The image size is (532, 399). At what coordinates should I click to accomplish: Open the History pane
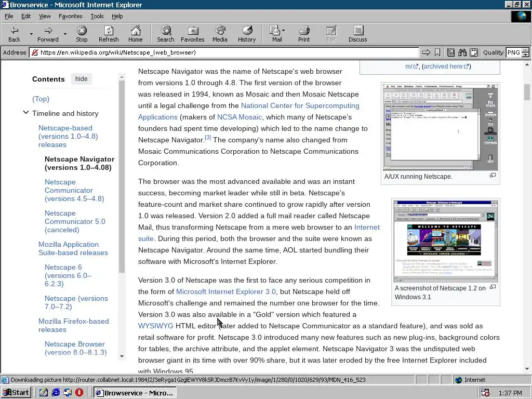[x=247, y=34]
